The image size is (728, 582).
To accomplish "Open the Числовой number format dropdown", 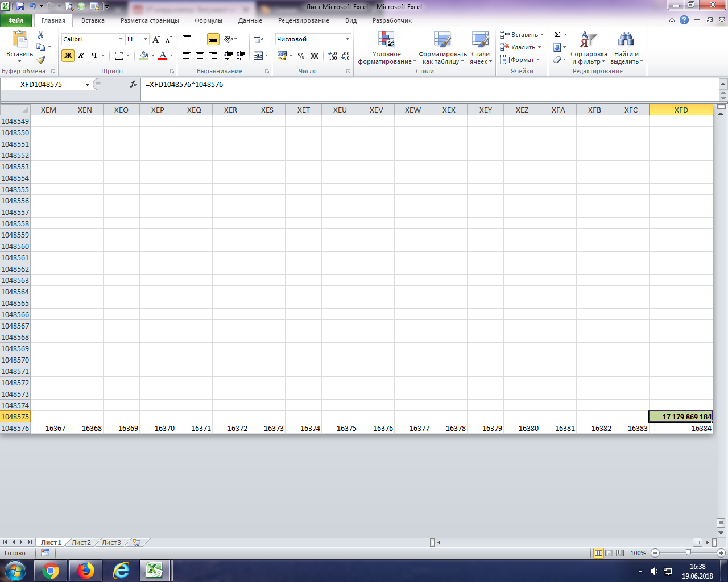I will click(347, 39).
